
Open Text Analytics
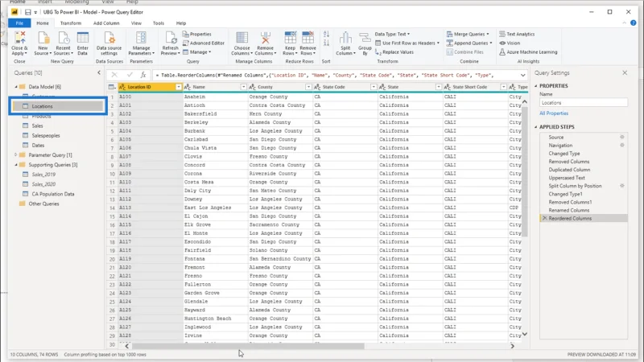pyautogui.click(x=517, y=34)
